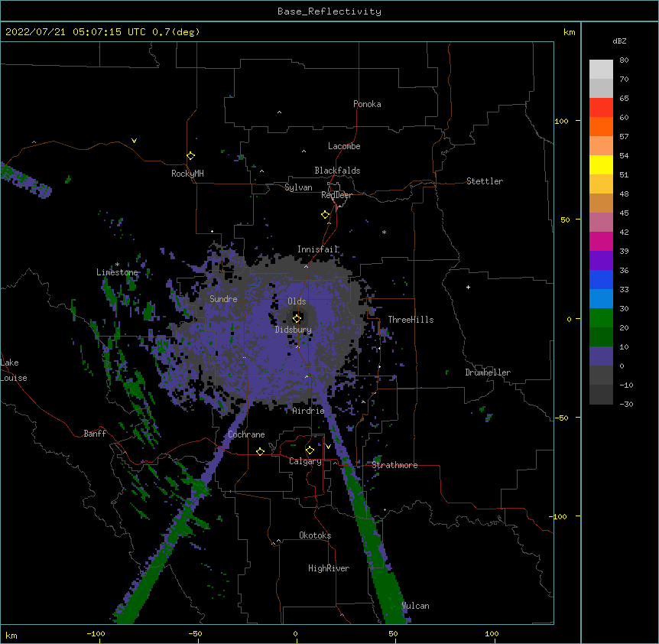The image size is (659, 644).
Task: Click the RockyMH label
Action: 187,174
